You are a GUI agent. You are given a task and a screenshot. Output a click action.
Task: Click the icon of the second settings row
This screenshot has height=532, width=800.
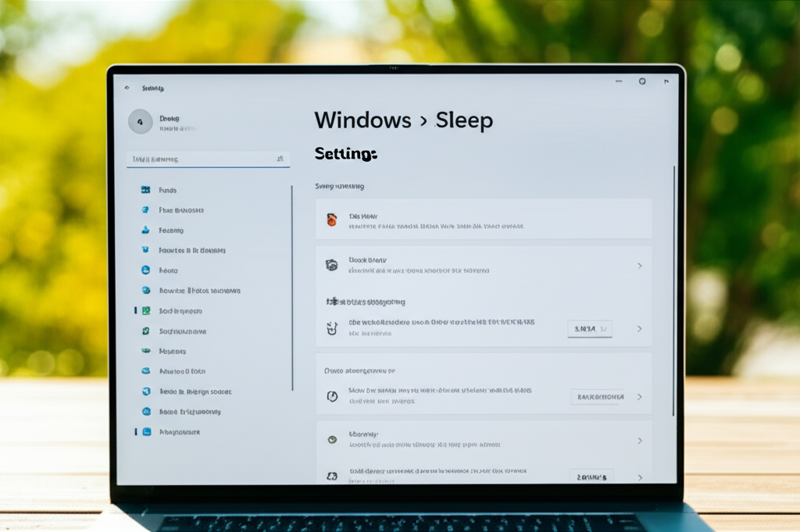331,266
